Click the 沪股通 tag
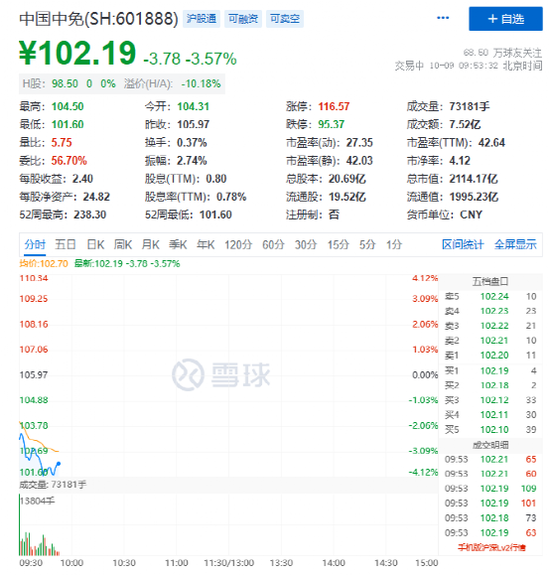550x576 pixels. (x=201, y=19)
